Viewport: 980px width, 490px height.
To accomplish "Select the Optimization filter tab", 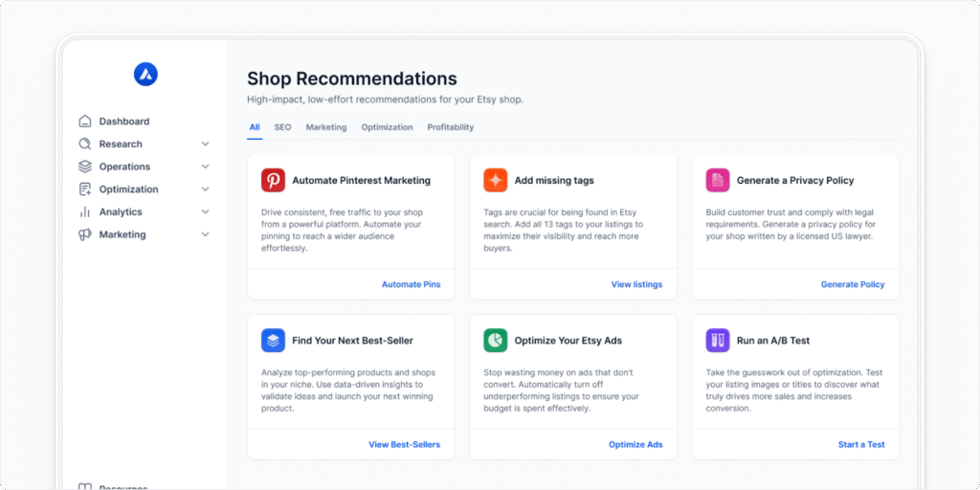I will (387, 127).
